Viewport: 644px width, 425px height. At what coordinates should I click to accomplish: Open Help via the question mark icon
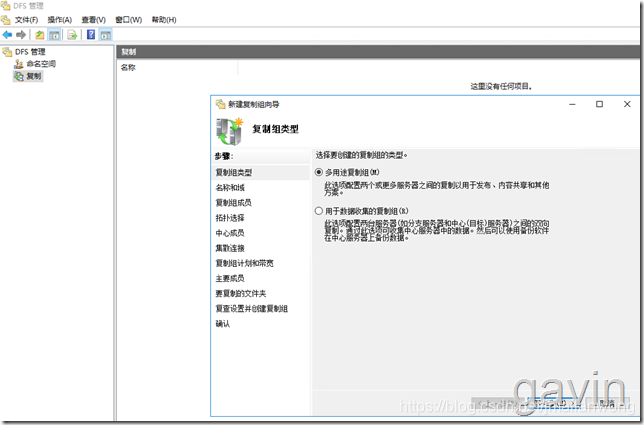pyautogui.click(x=91, y=35)
